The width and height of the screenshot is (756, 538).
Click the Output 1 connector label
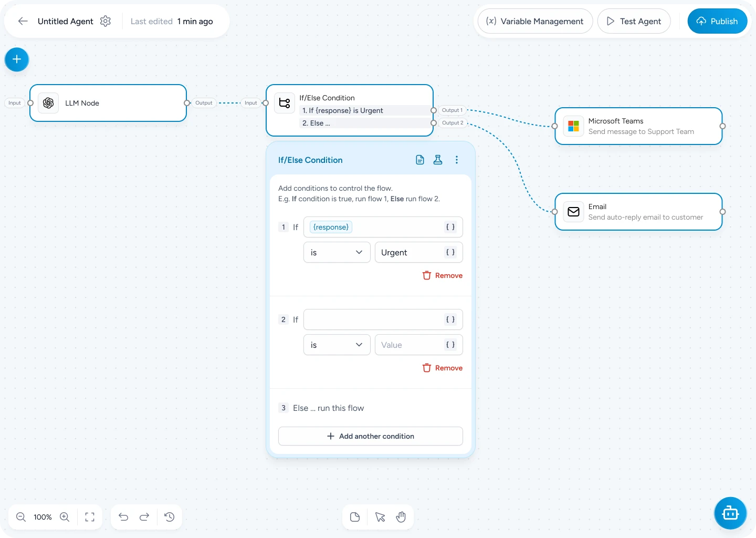pyautogui.click(x=452, y=110)
